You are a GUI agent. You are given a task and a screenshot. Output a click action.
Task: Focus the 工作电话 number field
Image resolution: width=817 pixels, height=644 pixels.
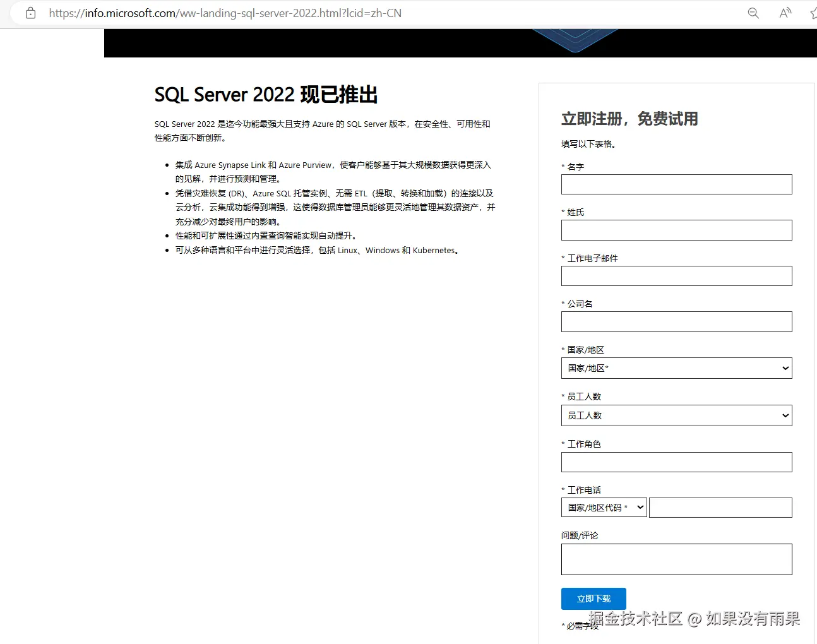pos(720,508)
